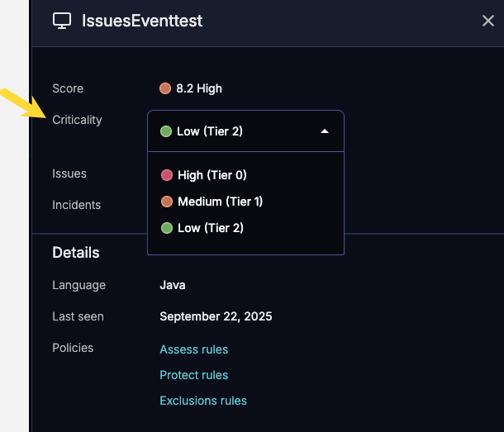The width and height of the screenshot is (504, 432).
Task: Click the 8.2 High score value
Action: pyautogui.click(x=198, y=88)
